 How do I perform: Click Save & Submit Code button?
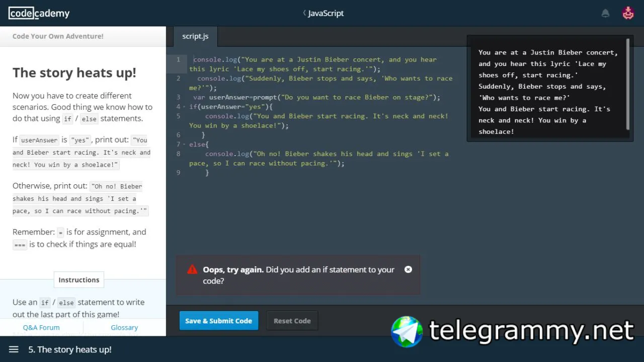coord(219,321)
